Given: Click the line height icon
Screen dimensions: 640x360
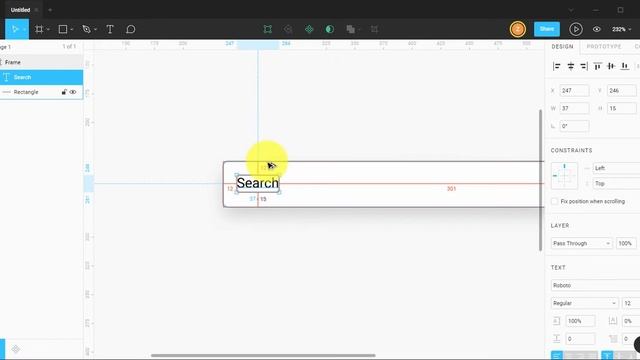Looking at the screenshot, I should click(x=556, y=321).
